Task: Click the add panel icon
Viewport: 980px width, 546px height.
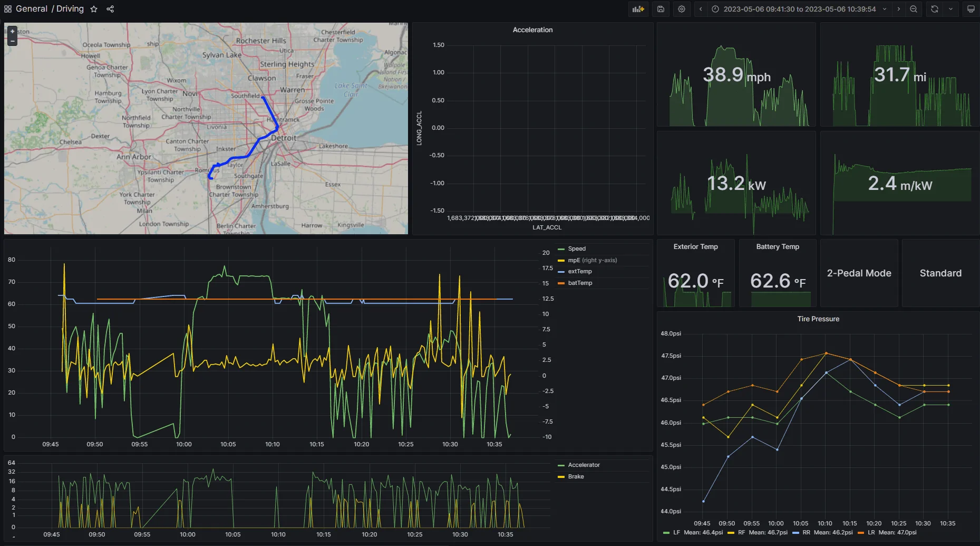Action: [638, 9]
